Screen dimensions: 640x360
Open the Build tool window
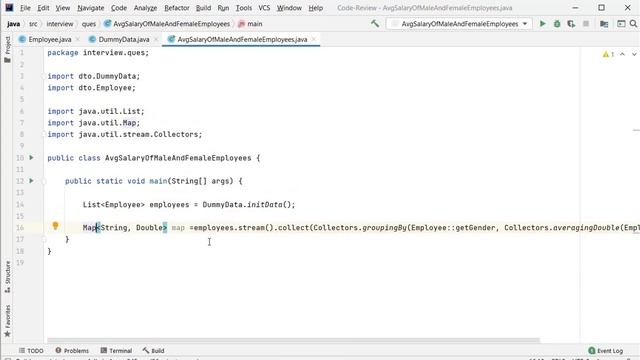153,351
